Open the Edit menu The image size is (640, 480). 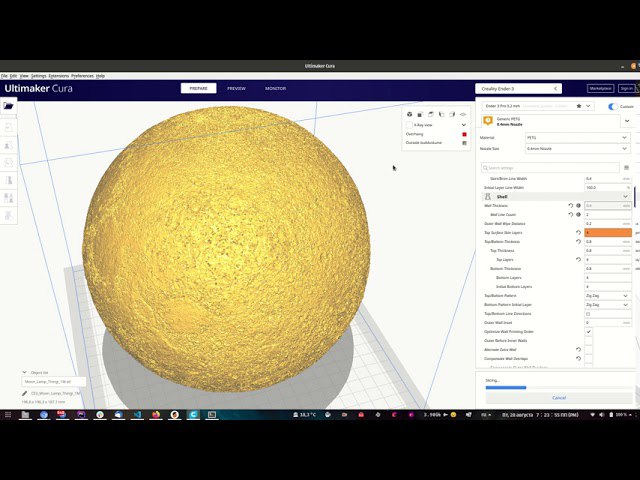tap(13, 76)
